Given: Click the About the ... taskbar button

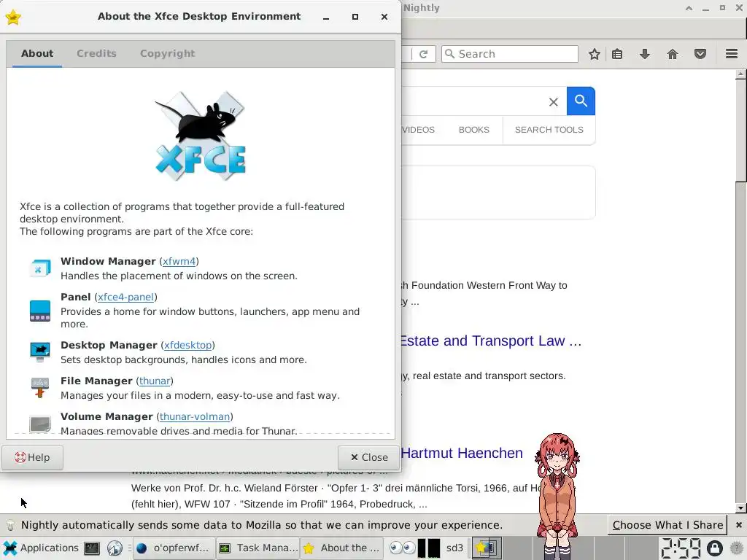Looking at the screenshot, I should coord(341,548).
